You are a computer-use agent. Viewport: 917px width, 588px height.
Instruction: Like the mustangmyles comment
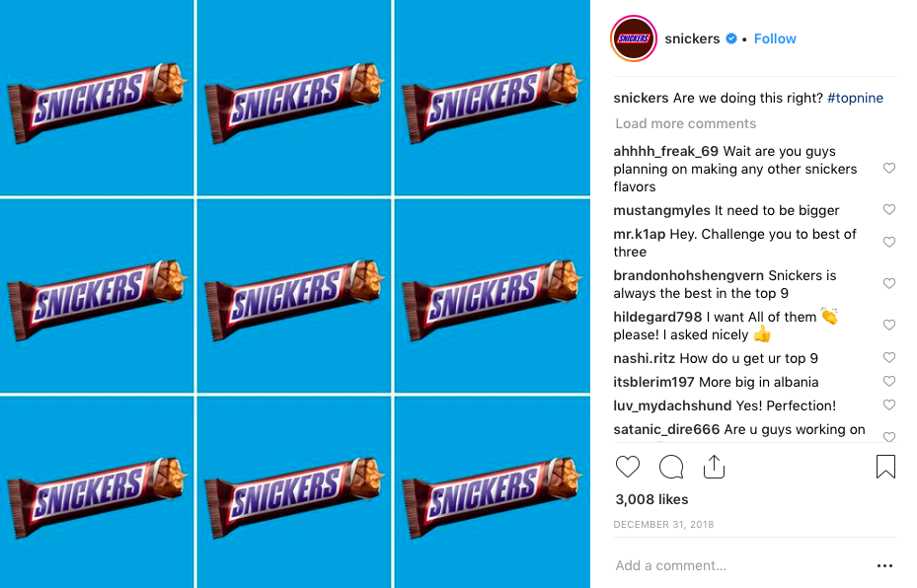[x=889, y=209]
